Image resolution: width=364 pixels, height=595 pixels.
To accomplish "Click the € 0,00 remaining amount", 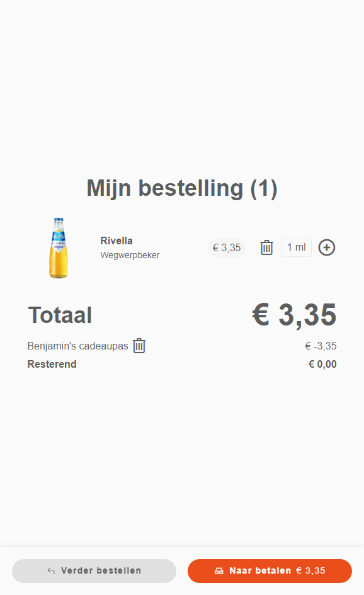I will (322, 365).
